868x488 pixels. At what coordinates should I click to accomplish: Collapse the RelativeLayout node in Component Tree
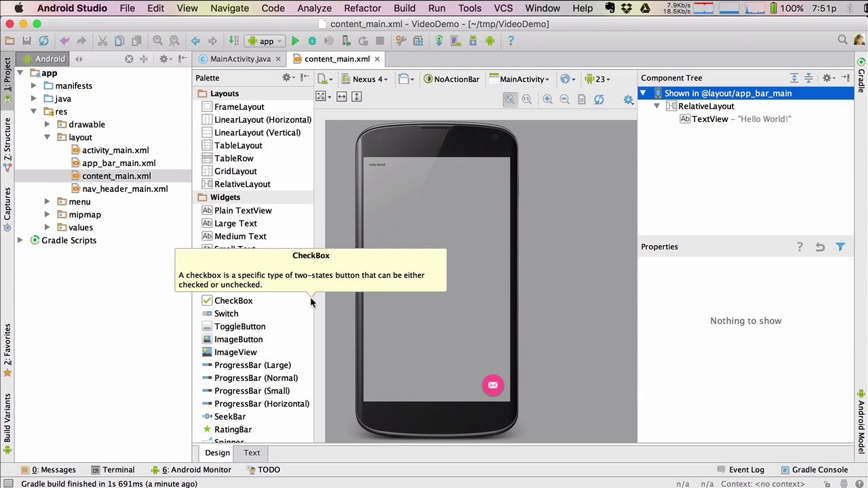656,106
